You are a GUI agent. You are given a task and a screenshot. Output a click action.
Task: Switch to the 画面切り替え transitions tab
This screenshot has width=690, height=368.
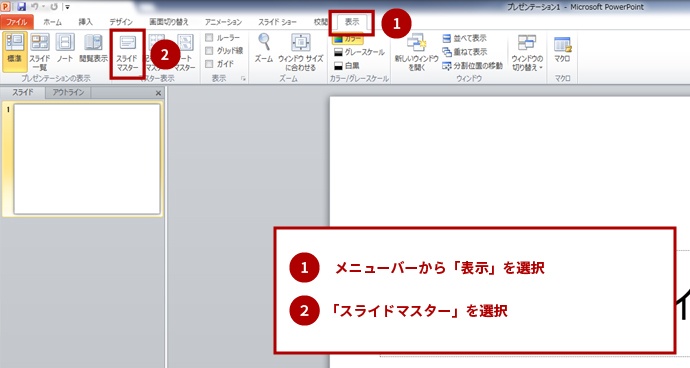coord(169,22)
